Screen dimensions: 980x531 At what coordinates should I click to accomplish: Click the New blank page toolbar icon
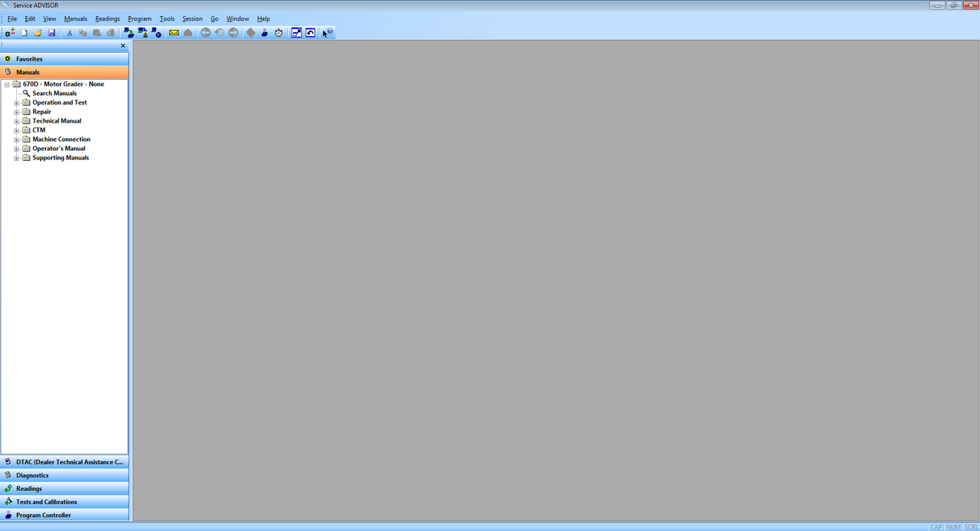(x=24, y=33)
